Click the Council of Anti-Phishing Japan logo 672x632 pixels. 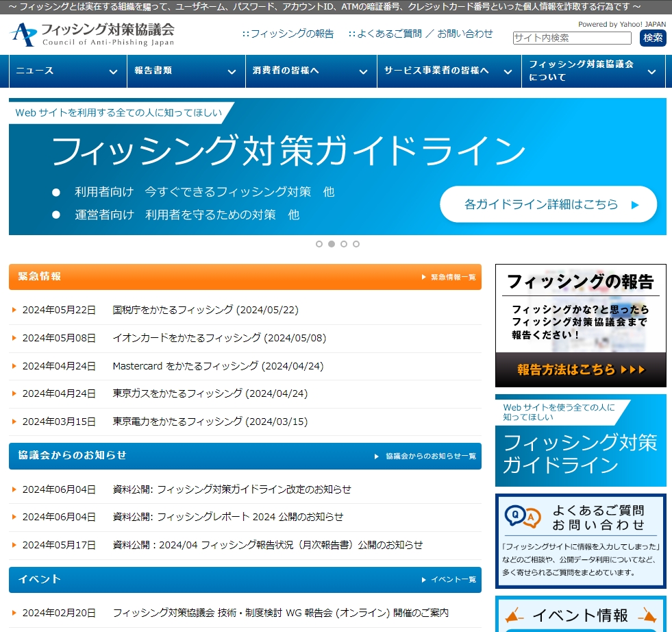[x=92, y=34]
